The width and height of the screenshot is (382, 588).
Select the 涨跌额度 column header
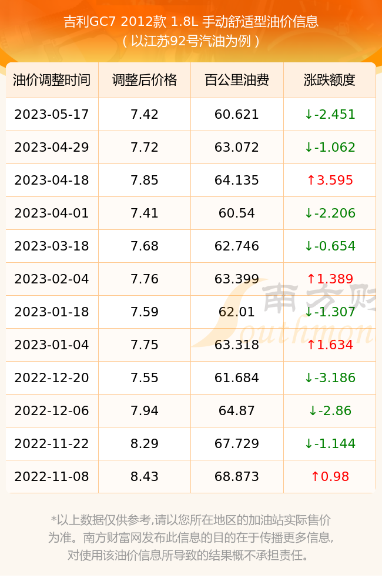330,80
